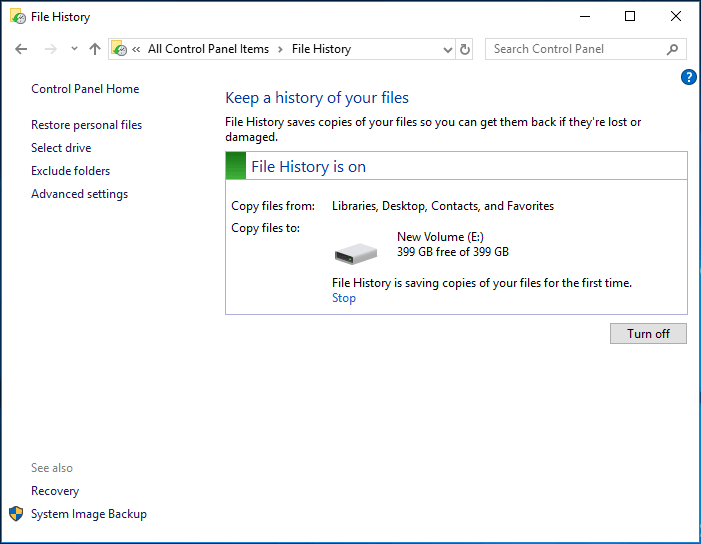
Task: Click the double-chevron breadcrumb overflow
Action: (136, 49)
